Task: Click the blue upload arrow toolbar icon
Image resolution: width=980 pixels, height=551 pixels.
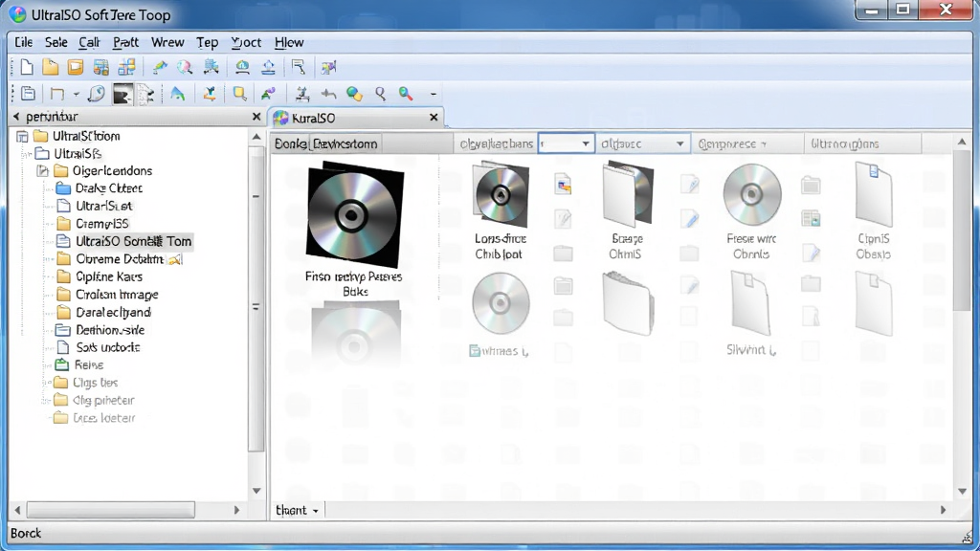Action: [268, 67]
